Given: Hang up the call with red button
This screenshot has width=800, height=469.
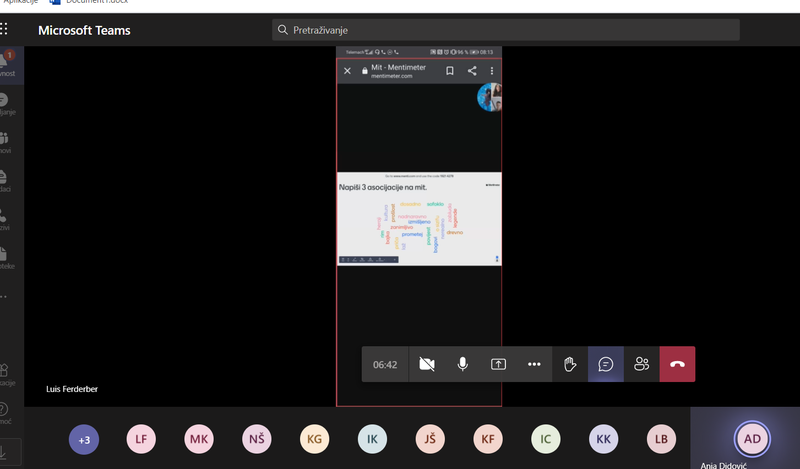Looking at the screenshot, I should pos(677,364).
